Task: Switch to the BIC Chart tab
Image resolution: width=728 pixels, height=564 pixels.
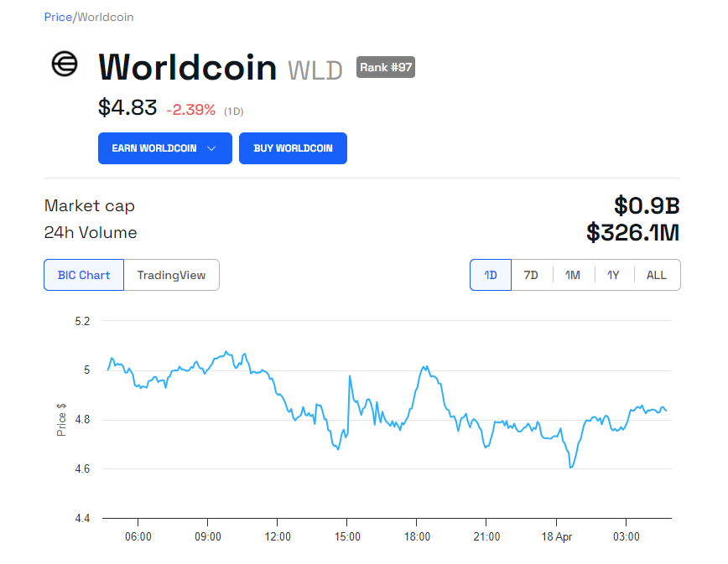Action: point(84,275)
